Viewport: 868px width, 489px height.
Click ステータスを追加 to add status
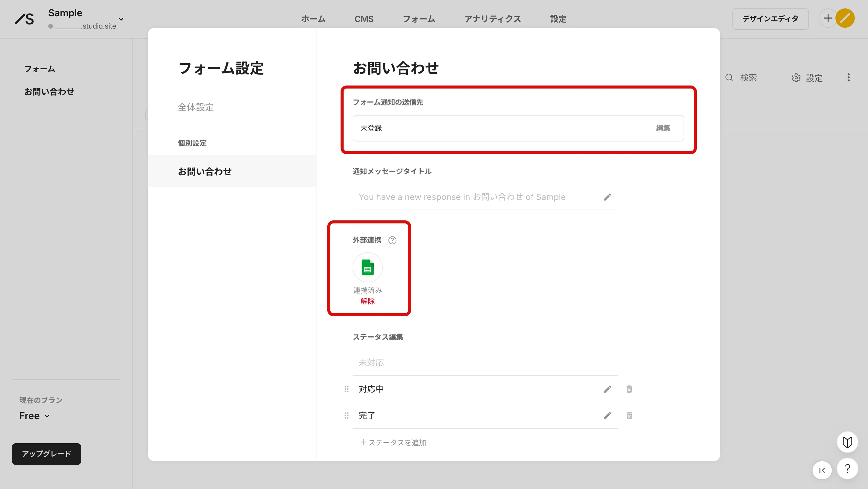[393, 443]
